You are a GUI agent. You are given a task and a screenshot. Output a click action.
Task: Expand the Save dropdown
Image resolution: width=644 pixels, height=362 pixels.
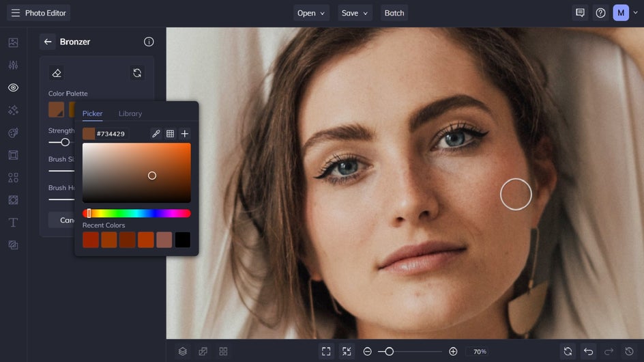(x=355, y=13)
